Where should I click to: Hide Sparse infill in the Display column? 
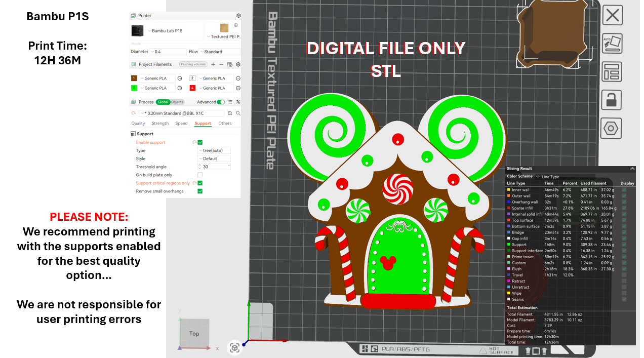pos(624,207)
